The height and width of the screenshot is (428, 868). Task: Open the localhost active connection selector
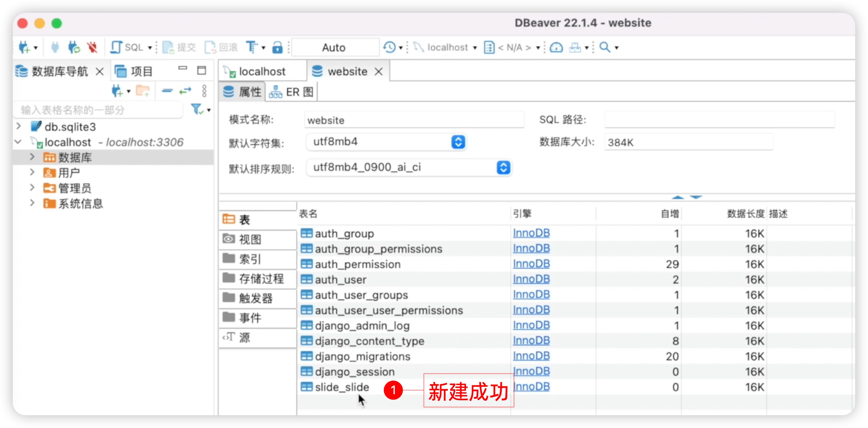point(445,47)
